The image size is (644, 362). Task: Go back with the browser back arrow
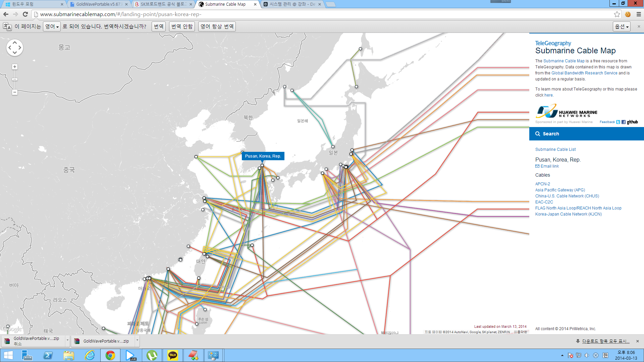[x=6, y=14]
